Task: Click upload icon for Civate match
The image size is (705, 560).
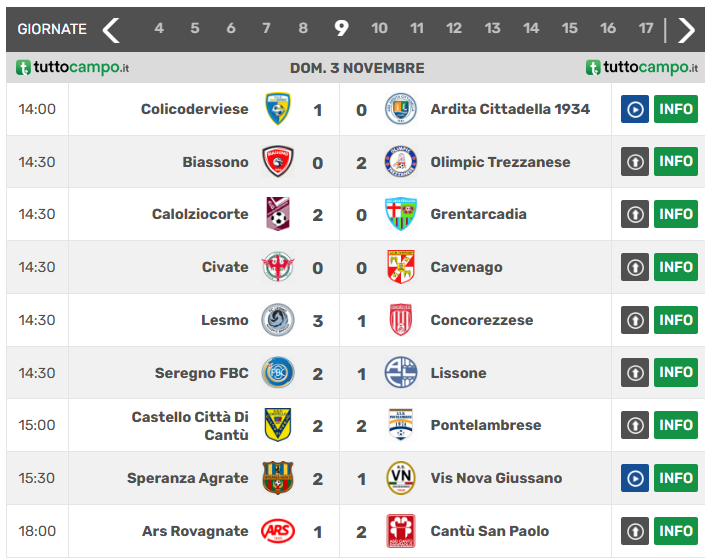Action: [635, 267]
